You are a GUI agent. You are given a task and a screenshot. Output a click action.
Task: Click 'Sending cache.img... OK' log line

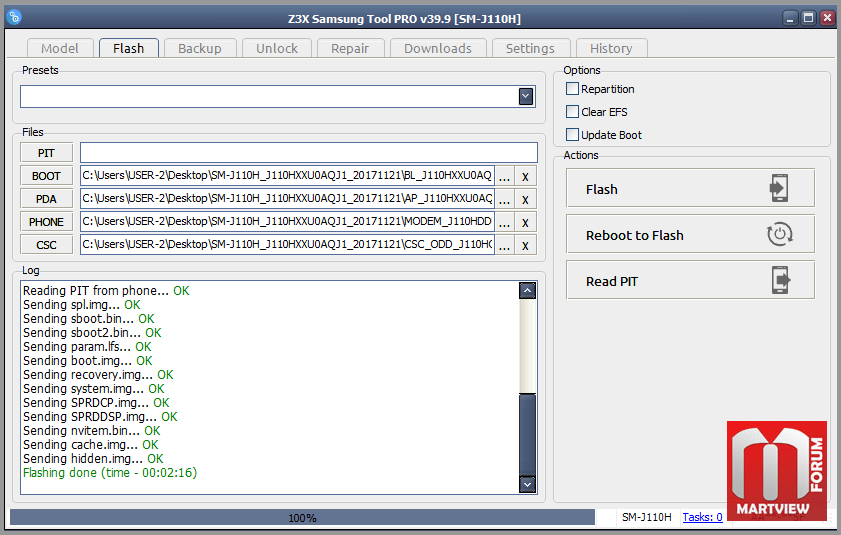[x=91, y=445]
